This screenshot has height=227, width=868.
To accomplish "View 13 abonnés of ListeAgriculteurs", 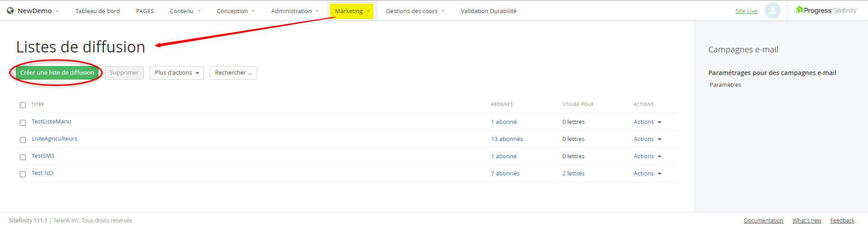I will coord(507,139).
